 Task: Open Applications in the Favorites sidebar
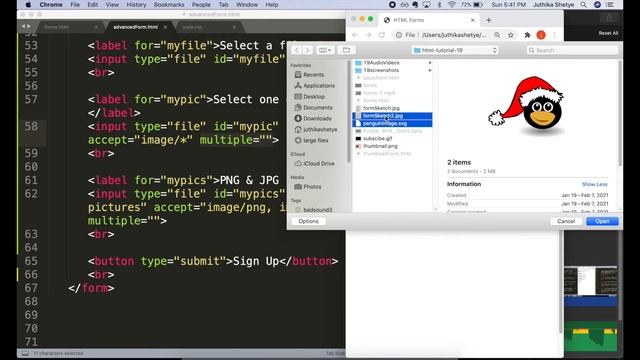pyautogui.click(x=319, y=86)
